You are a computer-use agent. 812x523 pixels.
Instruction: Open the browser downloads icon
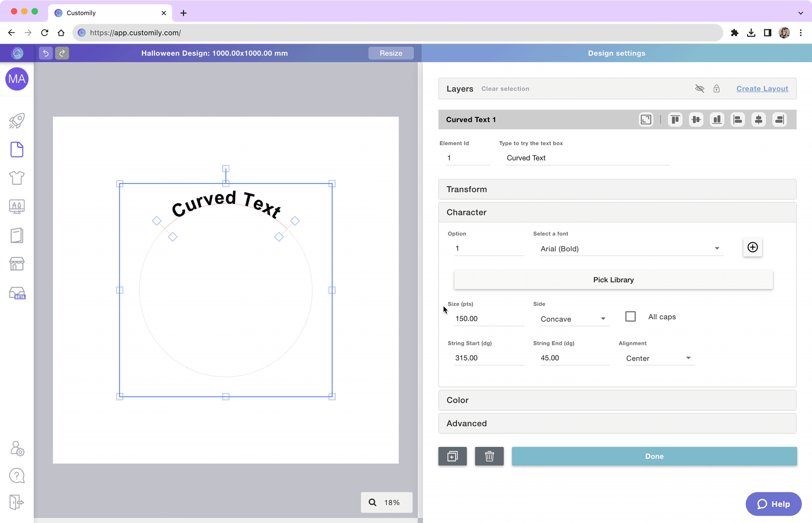tap(751, 33)
